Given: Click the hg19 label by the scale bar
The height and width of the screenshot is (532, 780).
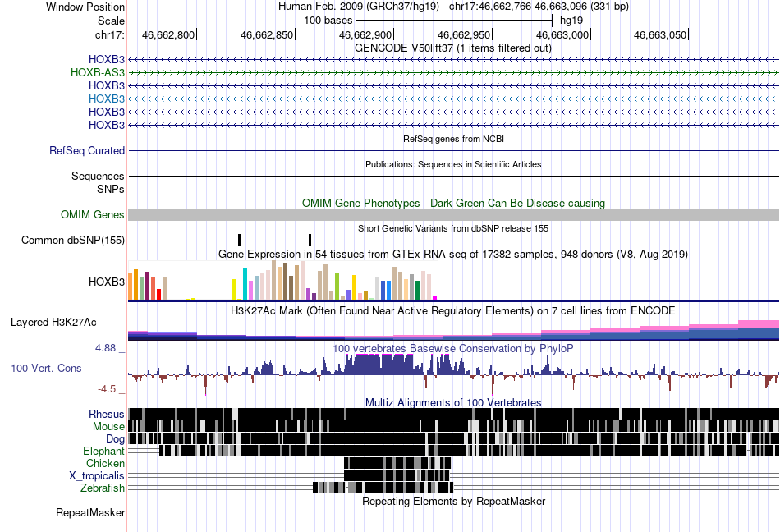Looking at the screenshot, I should tap(571, 21).
